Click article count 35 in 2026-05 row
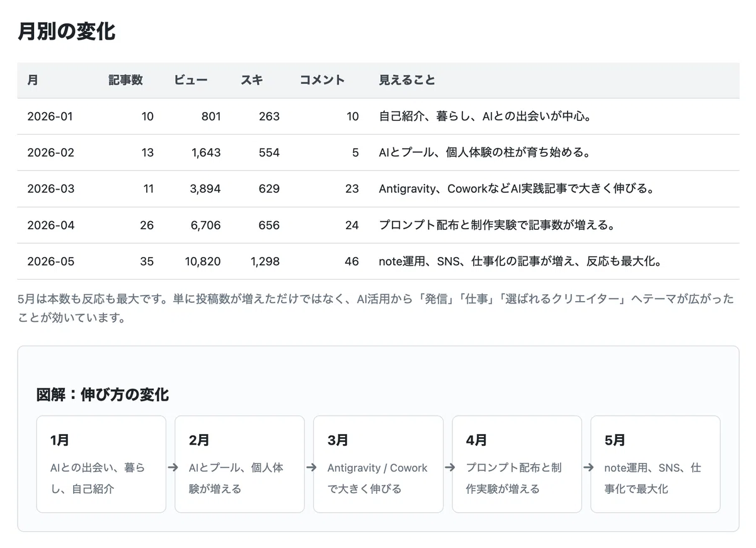This screenshot has height=548, width=756. [147, 261]
